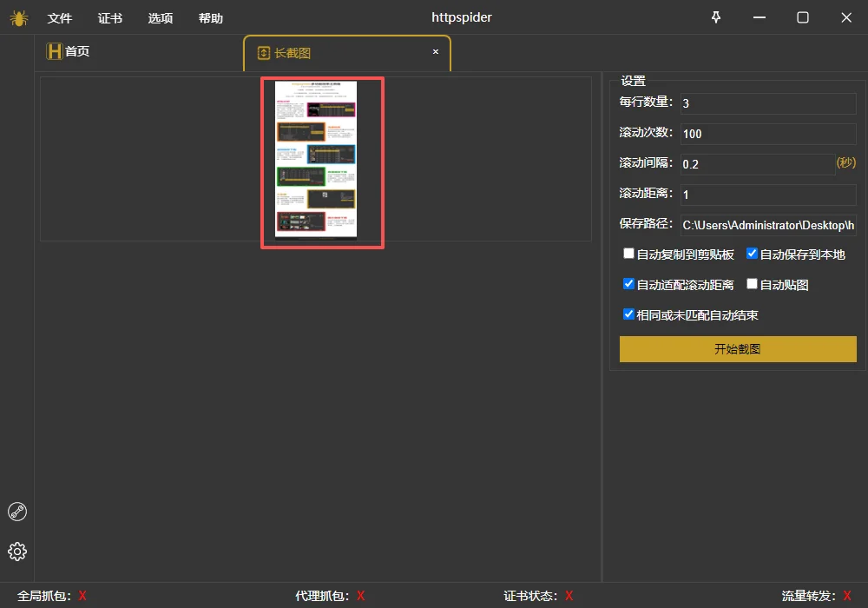
Task: Click the 全局抓包 status label
Action: [44, 596]
